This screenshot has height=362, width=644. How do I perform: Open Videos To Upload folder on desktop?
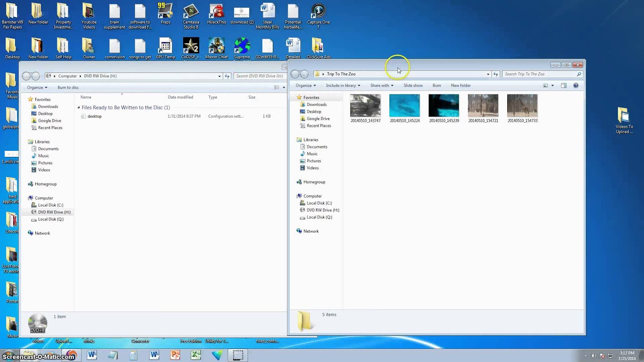(x=624, y=121)
